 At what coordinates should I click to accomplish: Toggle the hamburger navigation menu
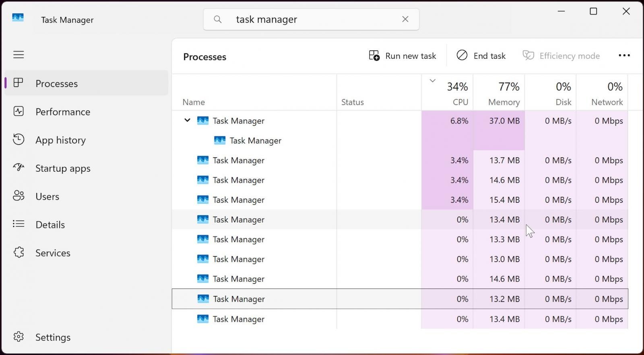click(19, 55)
